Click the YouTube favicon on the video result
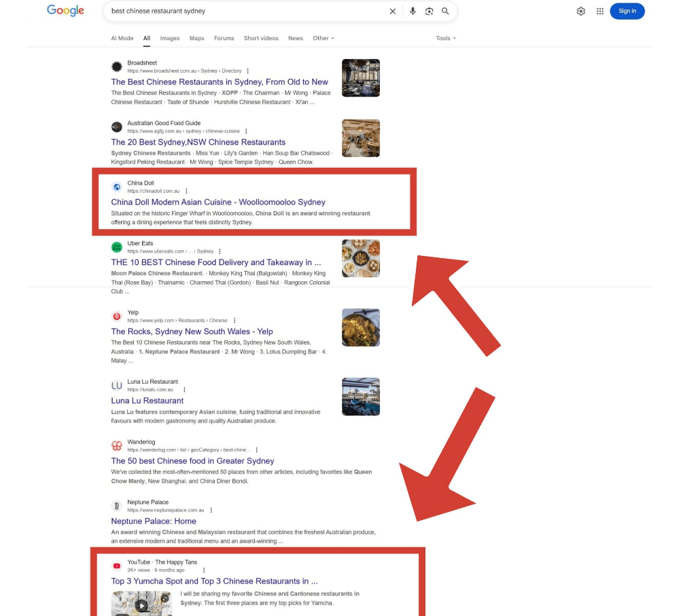Image resolution: width=679 pixels, height=616 pixels. pyautogui.click(x=116, y=566)
